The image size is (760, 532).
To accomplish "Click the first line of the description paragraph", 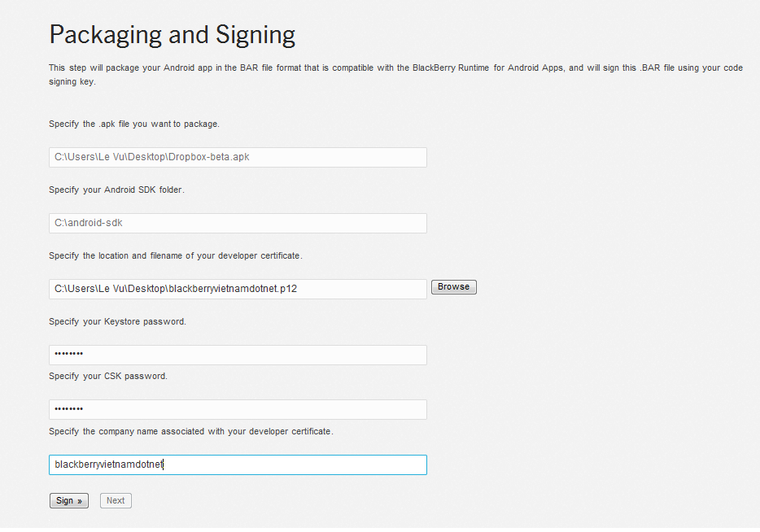I will click(x=395, y=68).
